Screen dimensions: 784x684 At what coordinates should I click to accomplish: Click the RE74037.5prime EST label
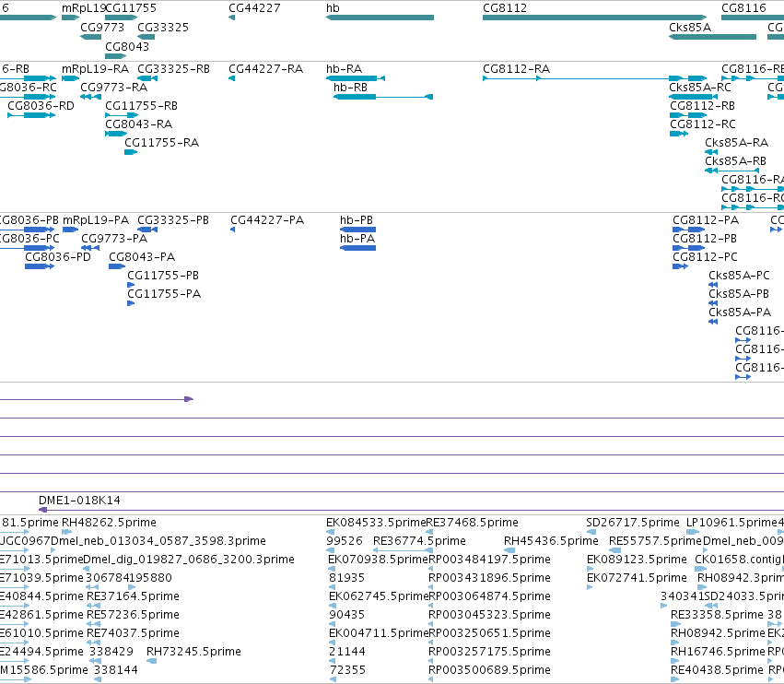pyautogui.click(x=133, y=633)
